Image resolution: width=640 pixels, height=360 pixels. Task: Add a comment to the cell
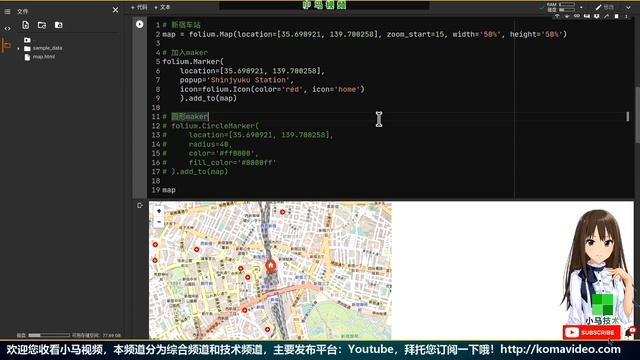(587, 16)
